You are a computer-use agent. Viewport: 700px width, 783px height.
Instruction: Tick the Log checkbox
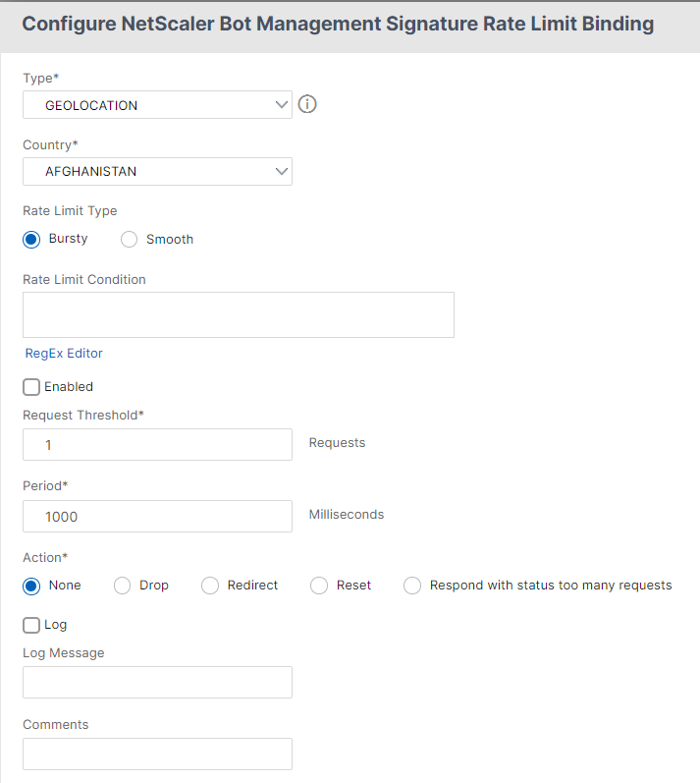(31, 625)
